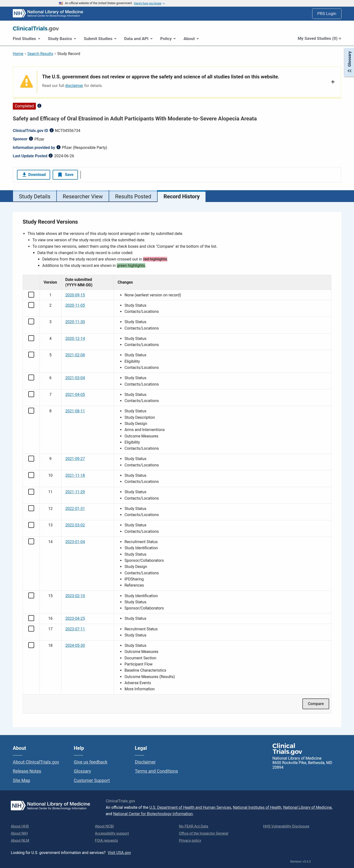This screenshot has width=354, height=868.
Task: Open the 2023-01-04 version record
Action: (75, 541)
